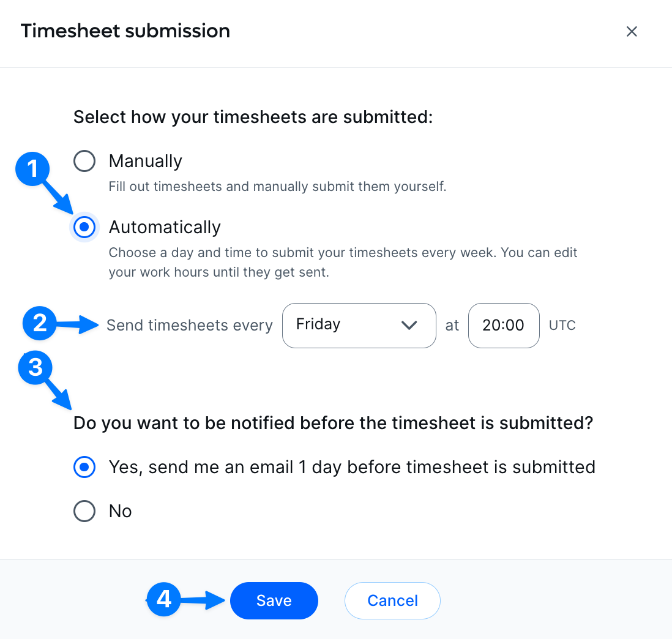Save the timesheet submission settings
This screenshot has width=672, height=639.
tap(274, 600)
